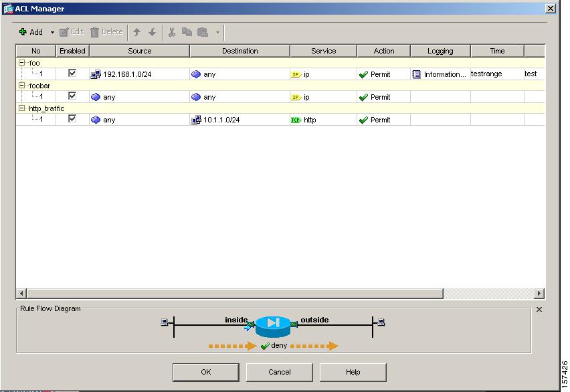Select source 192.168.1.0/24 cell
This screenshot has height=392, width=570.
tap(140, 74)
